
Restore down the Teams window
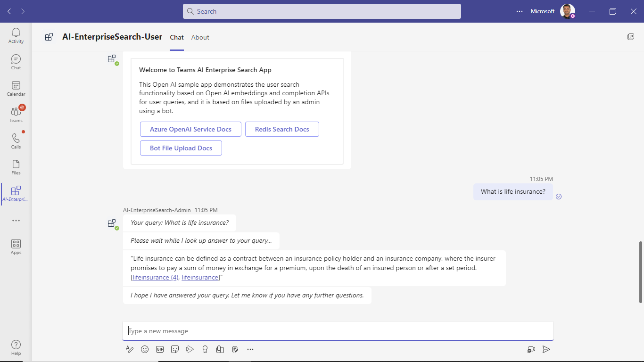(612, 11)
